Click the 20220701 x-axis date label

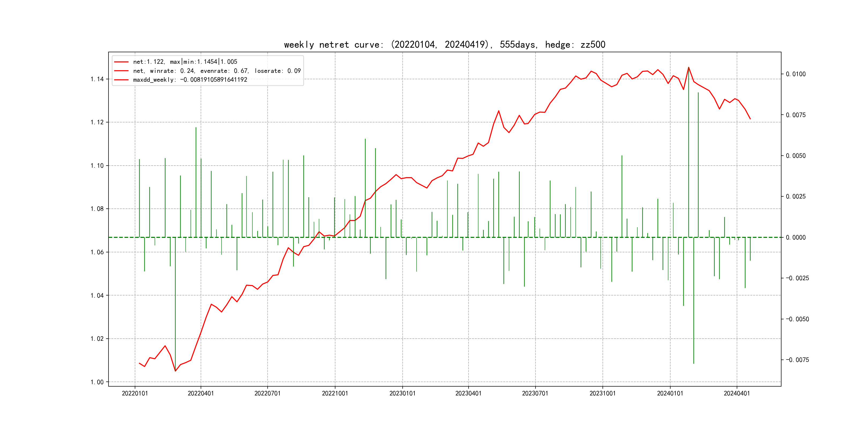(268, 393)
